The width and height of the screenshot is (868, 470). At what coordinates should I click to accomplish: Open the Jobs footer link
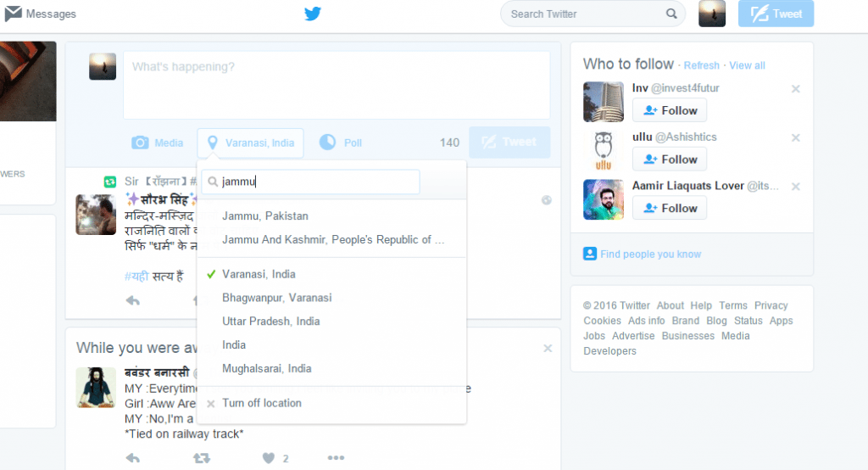click(594, 336)
